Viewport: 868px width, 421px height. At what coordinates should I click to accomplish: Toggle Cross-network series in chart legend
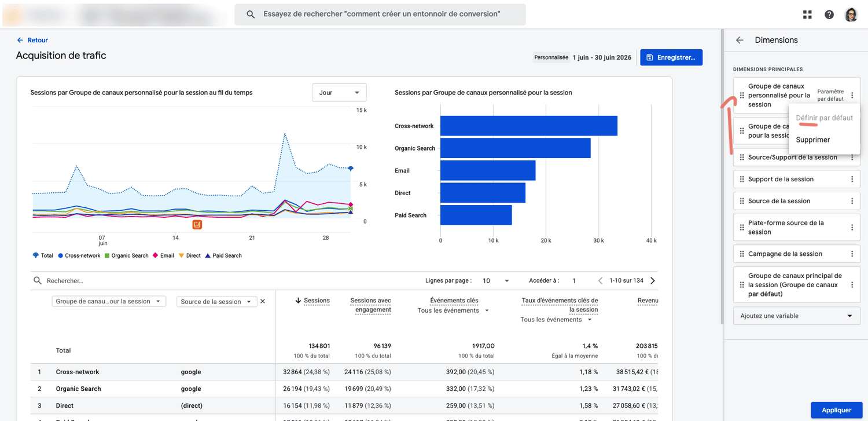pos(79,255)
